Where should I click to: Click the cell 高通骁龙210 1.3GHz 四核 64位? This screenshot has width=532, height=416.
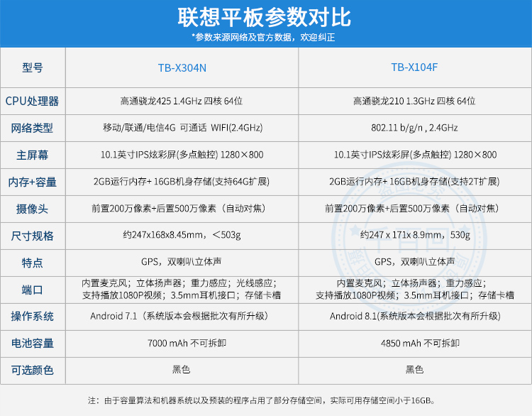coord(414,102)
